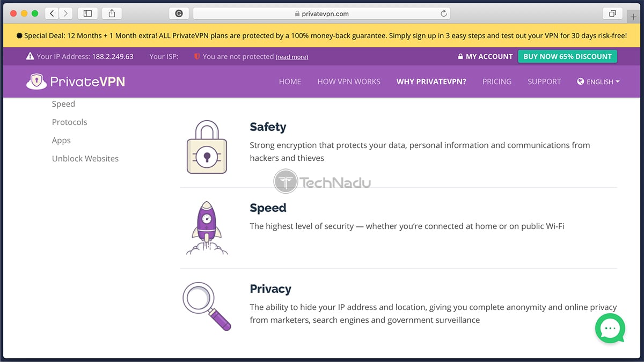The width and height of the screenshot is (644, 362).
Task: Open the read more link
Action: tap(292, 57)
